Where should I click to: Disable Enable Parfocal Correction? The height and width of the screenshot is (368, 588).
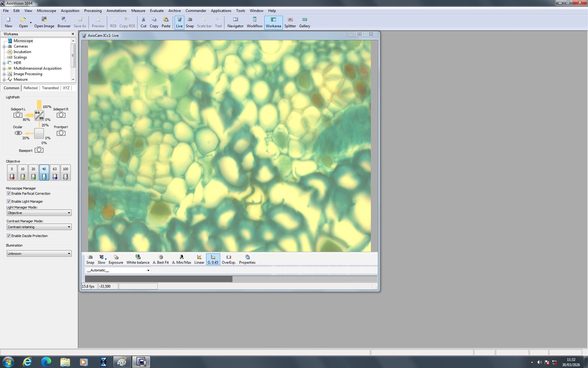pos(9,193)
